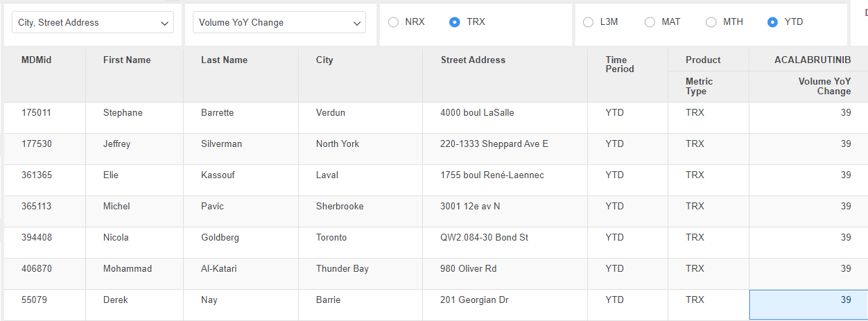Screen dimensions: 868x321
Task: Select MDMid 175011 cell
Action: coord(36,113)
